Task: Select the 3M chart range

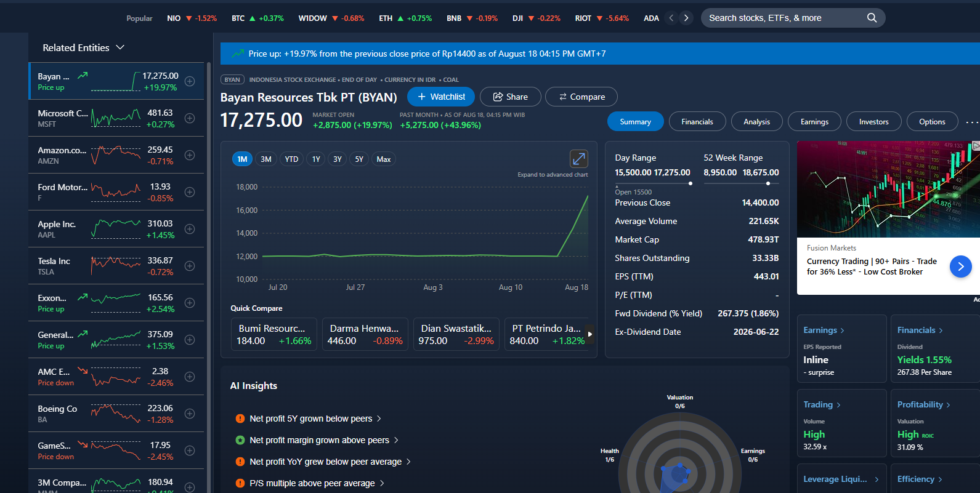Action: (266, 159)
